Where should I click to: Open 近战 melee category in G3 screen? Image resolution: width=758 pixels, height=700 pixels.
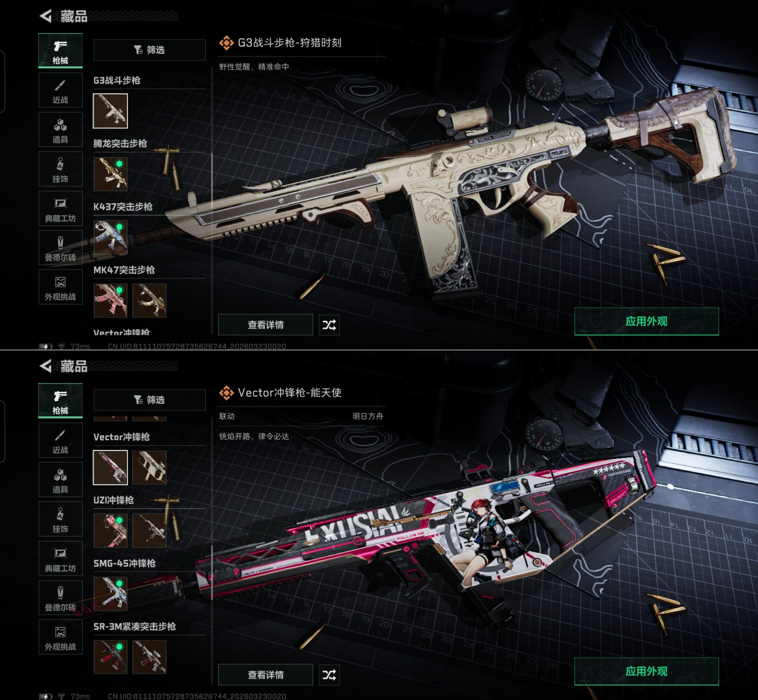click(60, 90)
